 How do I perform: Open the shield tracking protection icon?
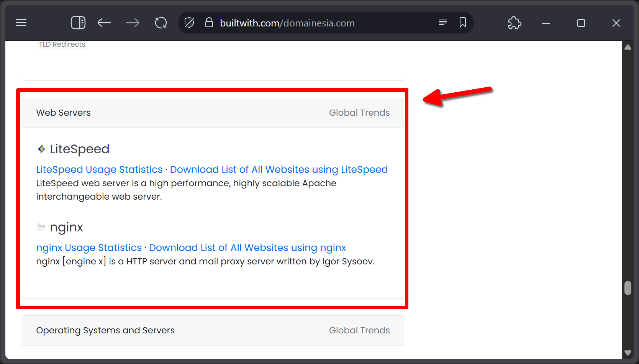pyautogui.click(x=189, y=23)
